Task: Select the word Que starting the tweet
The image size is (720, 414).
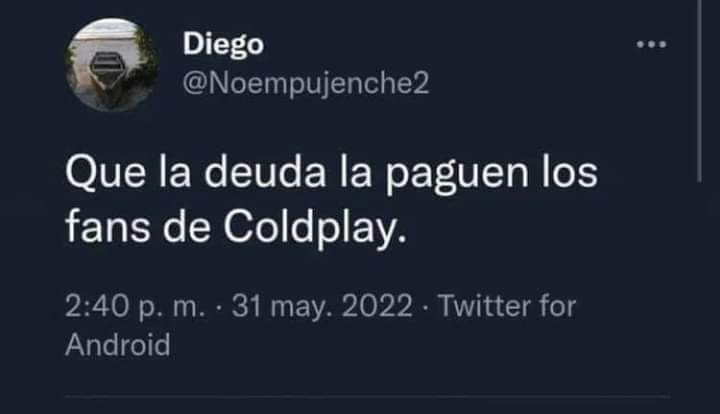Action: [x=106, y=173]
